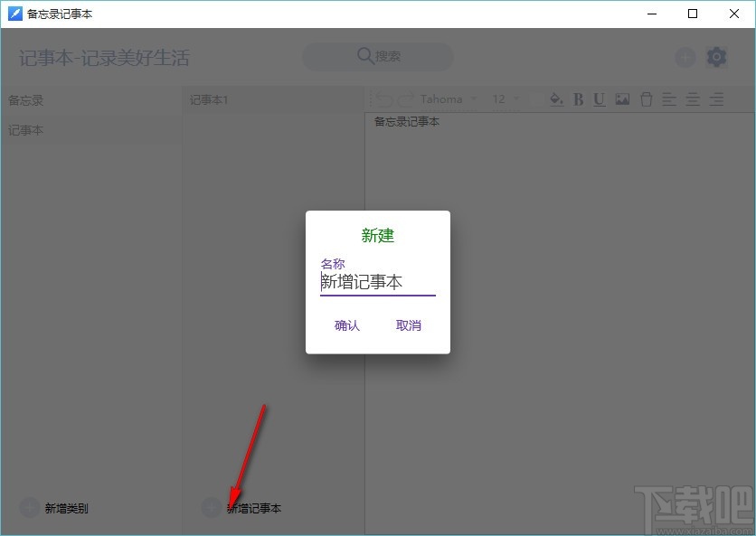The image size is (756, 536).
Task: Open the font size 12 dropdown
Action: (x=505, y=100)
